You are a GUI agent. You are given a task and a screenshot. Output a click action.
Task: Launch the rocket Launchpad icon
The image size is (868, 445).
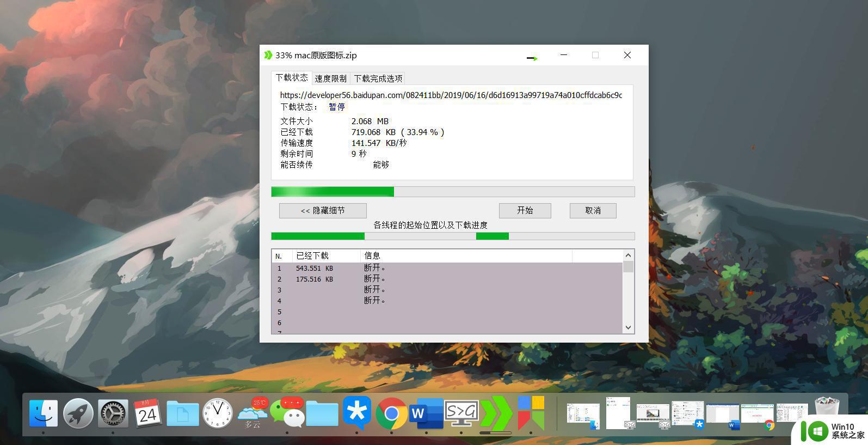point(78,413)
